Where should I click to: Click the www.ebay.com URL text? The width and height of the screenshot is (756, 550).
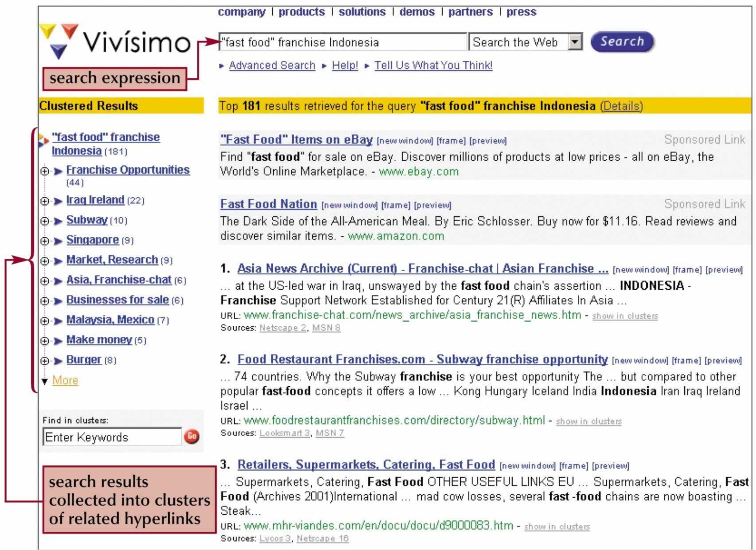tap(419, 172)
